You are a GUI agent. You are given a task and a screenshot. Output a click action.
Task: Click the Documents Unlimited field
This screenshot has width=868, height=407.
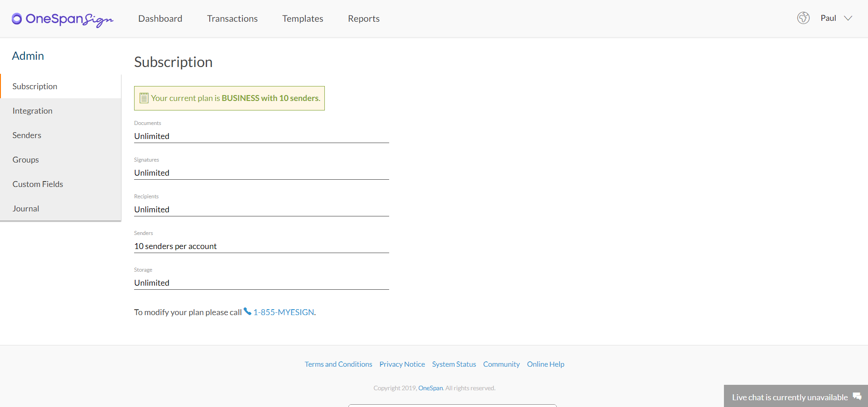click(261, 136)
